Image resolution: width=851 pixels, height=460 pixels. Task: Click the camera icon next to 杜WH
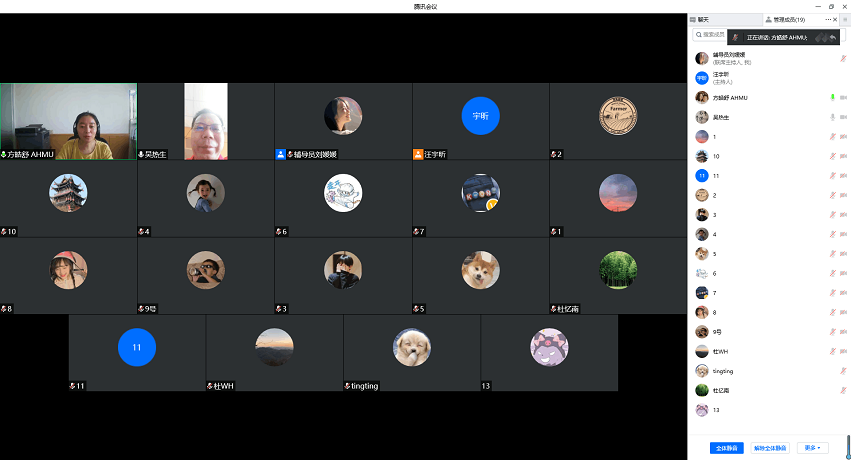[844, 351]
